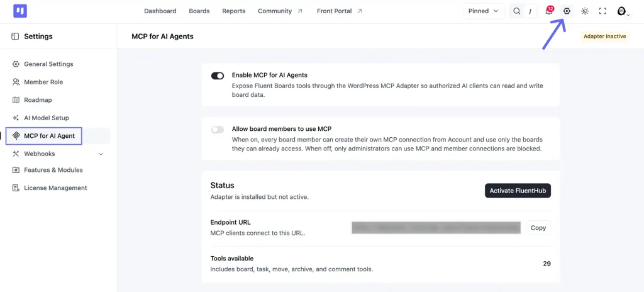Open the Pinned dropdown

tap(484, 11)
